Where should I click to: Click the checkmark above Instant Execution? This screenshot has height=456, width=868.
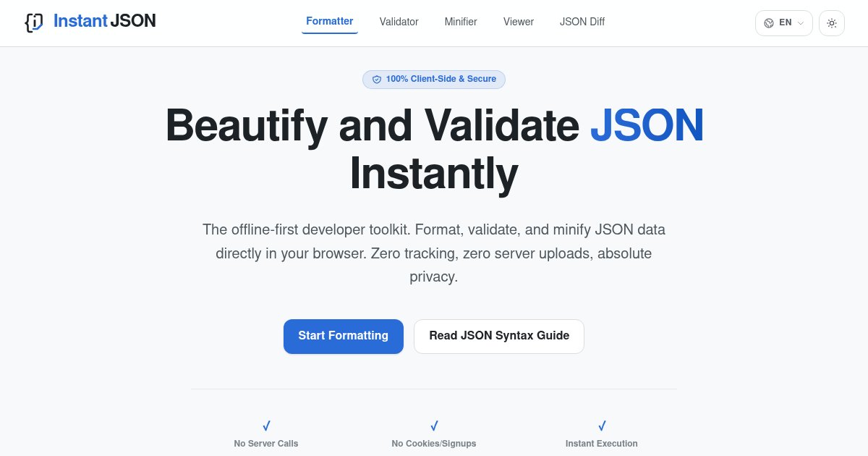point(602,426)
